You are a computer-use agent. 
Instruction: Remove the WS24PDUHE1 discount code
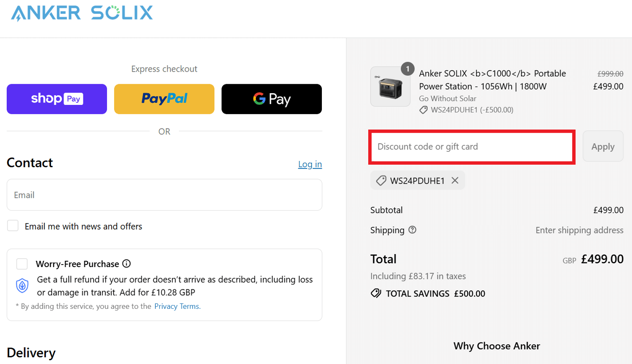455,180
